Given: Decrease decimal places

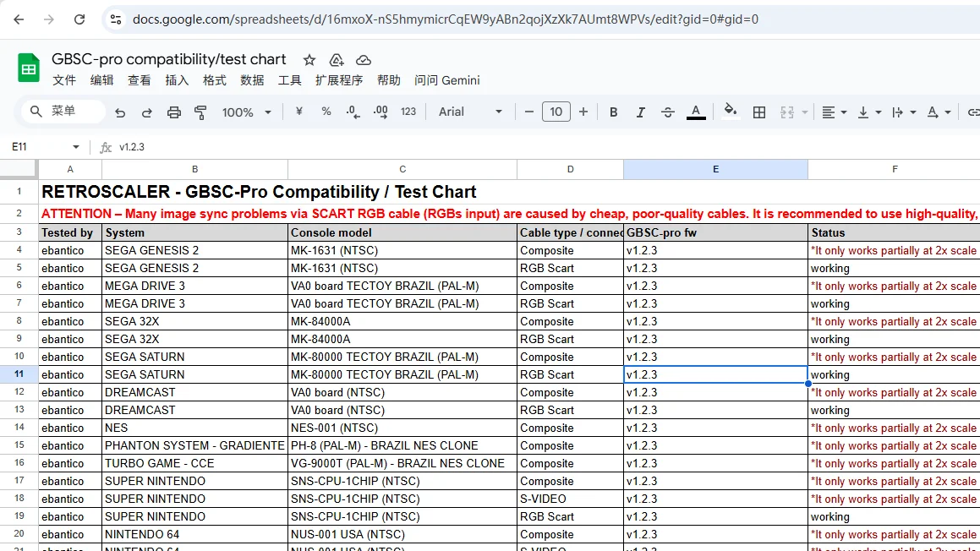Looking at the screenshot, I should pyautogui.click(x=353, y=112).
